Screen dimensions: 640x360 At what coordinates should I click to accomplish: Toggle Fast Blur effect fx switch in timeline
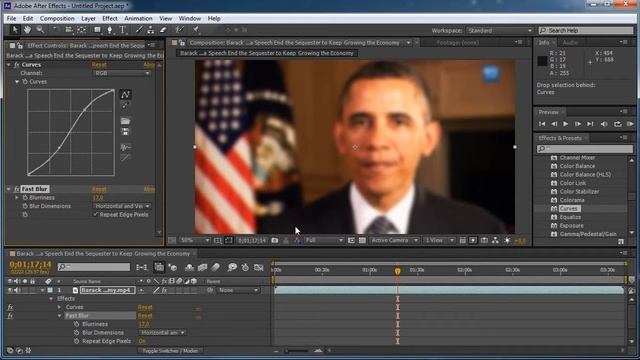tap(10, 316)
